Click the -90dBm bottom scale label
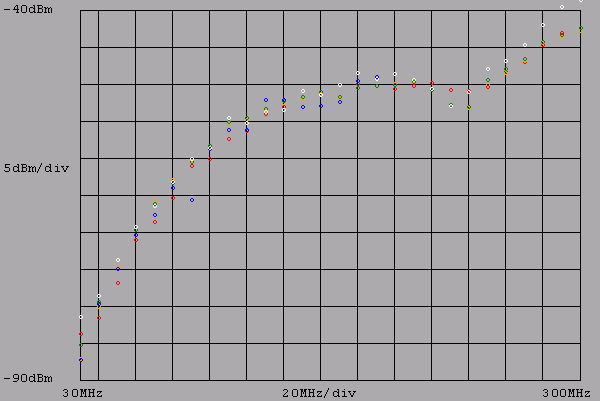 (28, 378)
